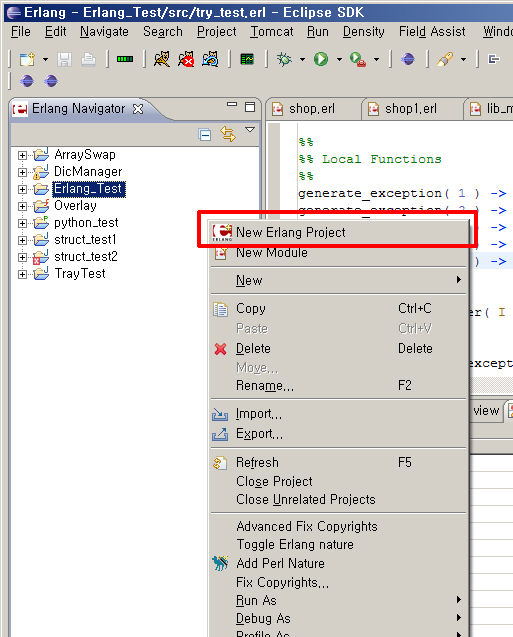Click the Start Tomcat cat icon

[x=161, y=59]
